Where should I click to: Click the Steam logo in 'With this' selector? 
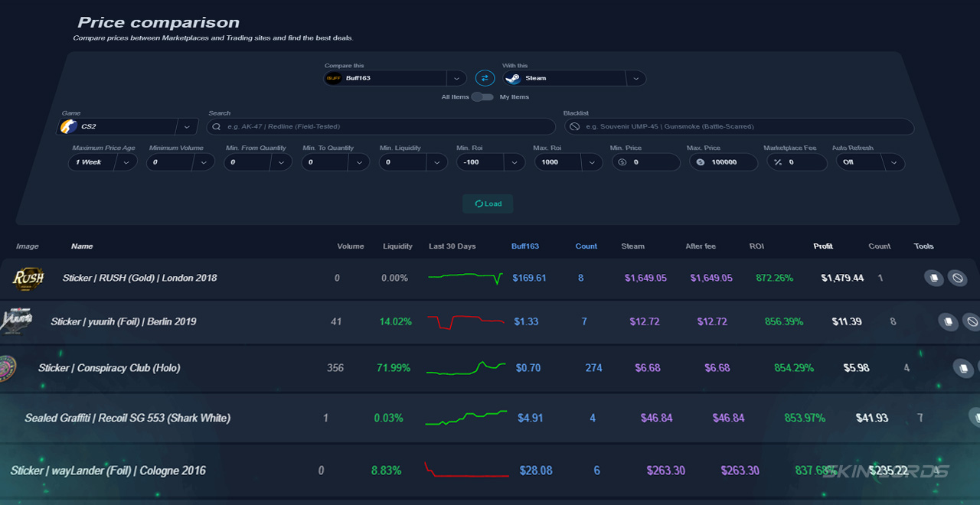coord(513,78)
